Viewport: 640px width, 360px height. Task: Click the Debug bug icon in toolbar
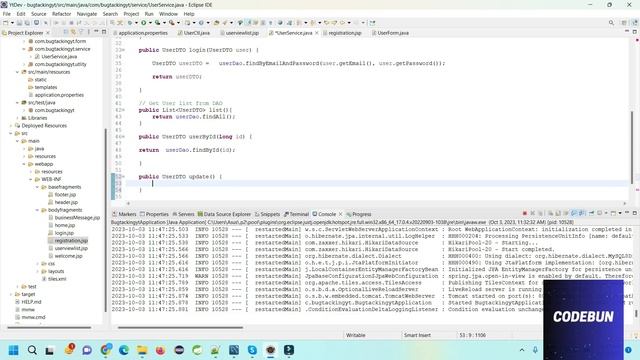coord(130,23)
